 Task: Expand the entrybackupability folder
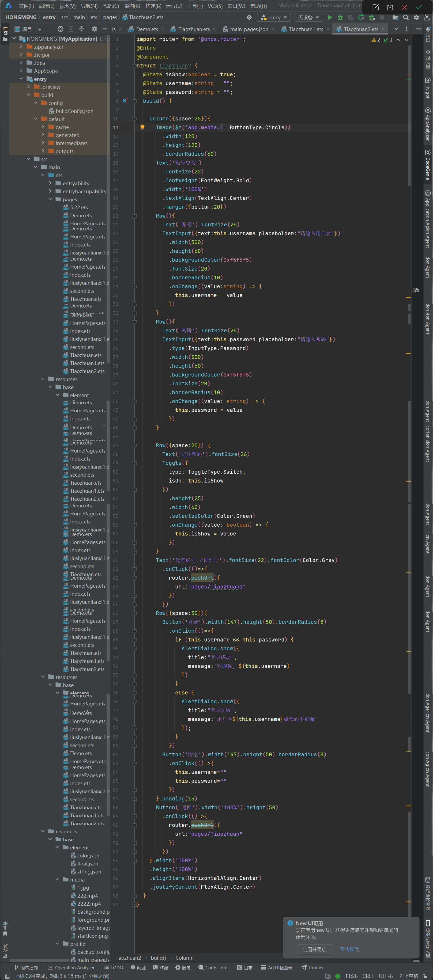(x=50, y=191)
